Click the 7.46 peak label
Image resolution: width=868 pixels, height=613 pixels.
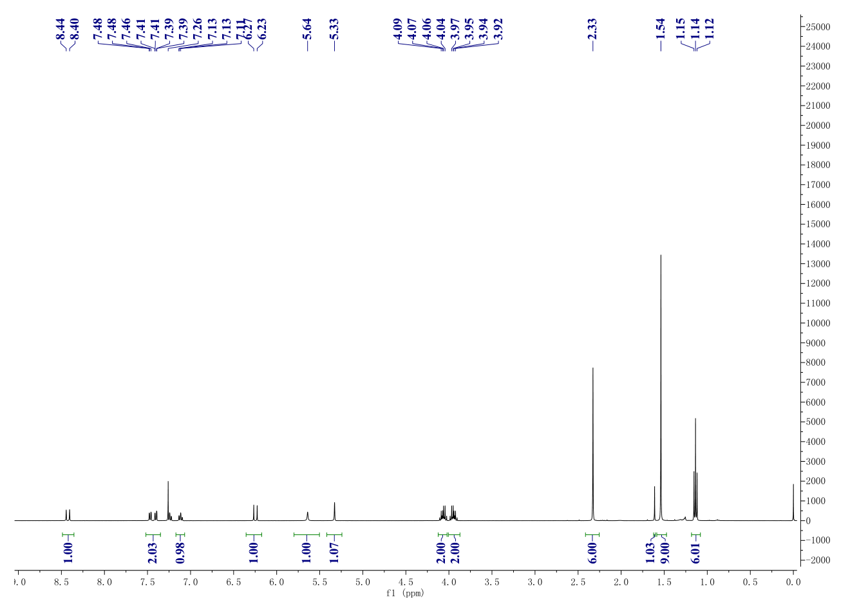click(126, 29)
